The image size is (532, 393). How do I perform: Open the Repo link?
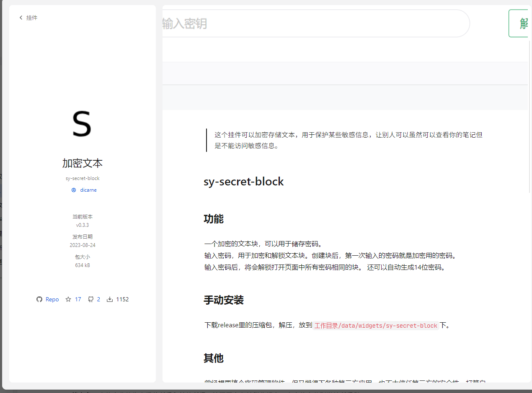tap(52, 299)
